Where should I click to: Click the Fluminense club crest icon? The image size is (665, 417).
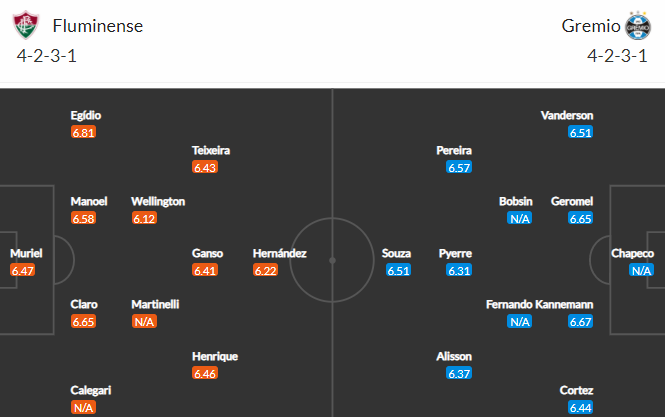pos(26,25)
